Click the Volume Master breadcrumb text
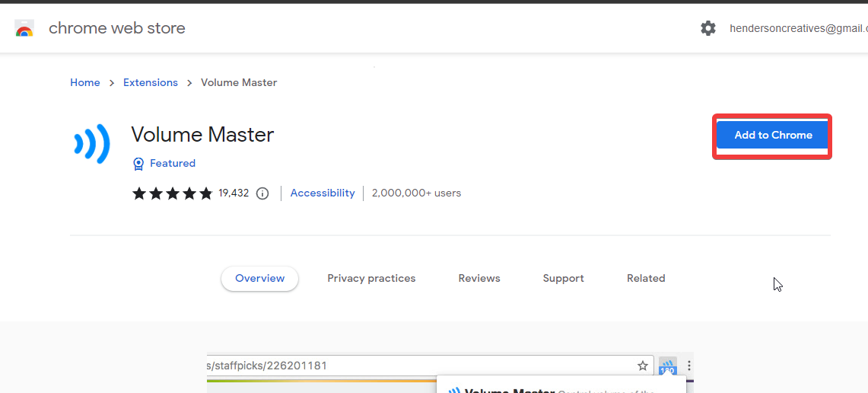This screenshot has width=868, height=393. (239, 82)
